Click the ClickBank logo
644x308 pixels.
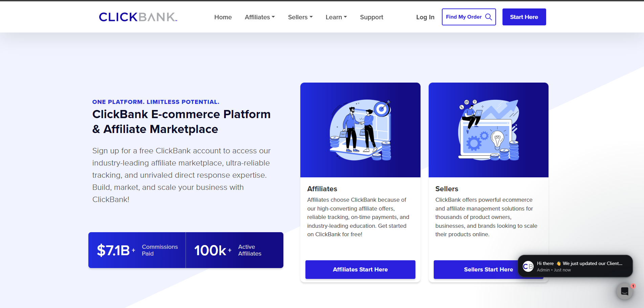pyautogui.click(x=137, y=17)
